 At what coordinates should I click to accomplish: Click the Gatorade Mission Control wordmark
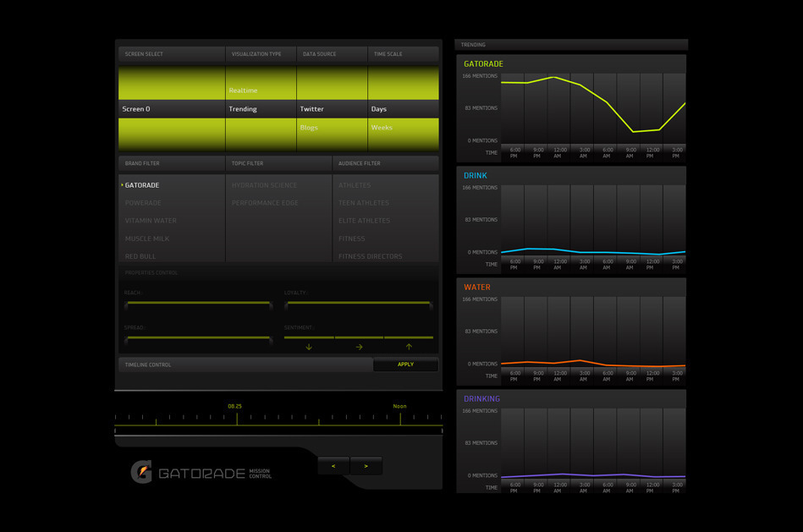pyautogui.click(x=215, y=473)
